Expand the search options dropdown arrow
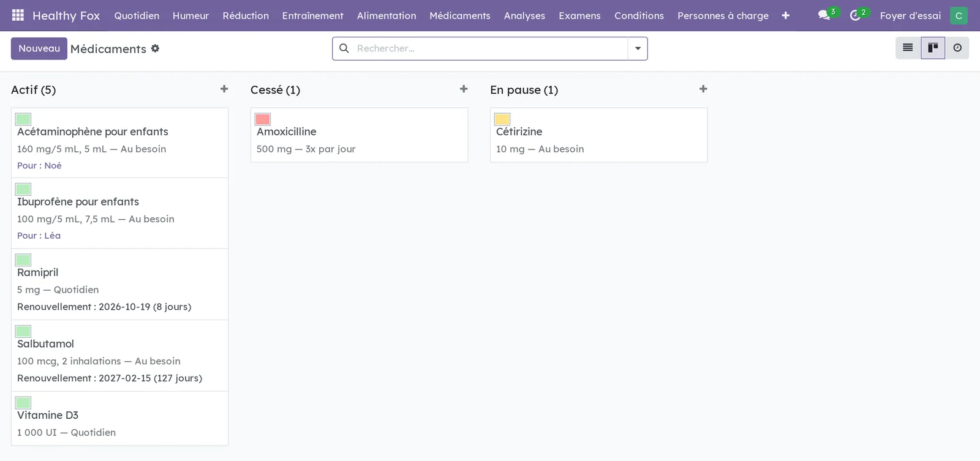This screenshot has width=980, height=461. tap(638, 48)
